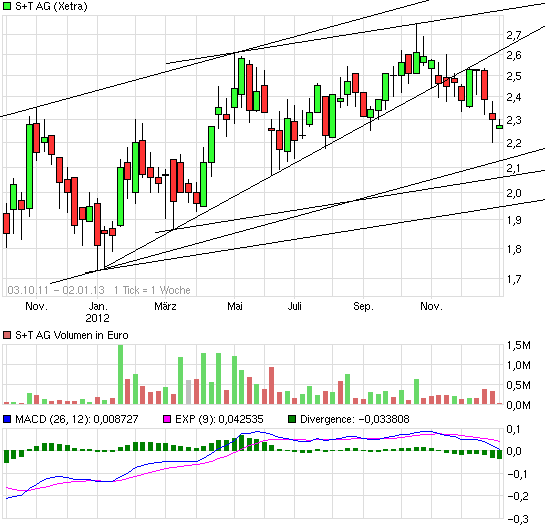545x528 pixels.
Task: Click the '1 Tick = 1 Woche' text
Action: [x=152, y=290]
